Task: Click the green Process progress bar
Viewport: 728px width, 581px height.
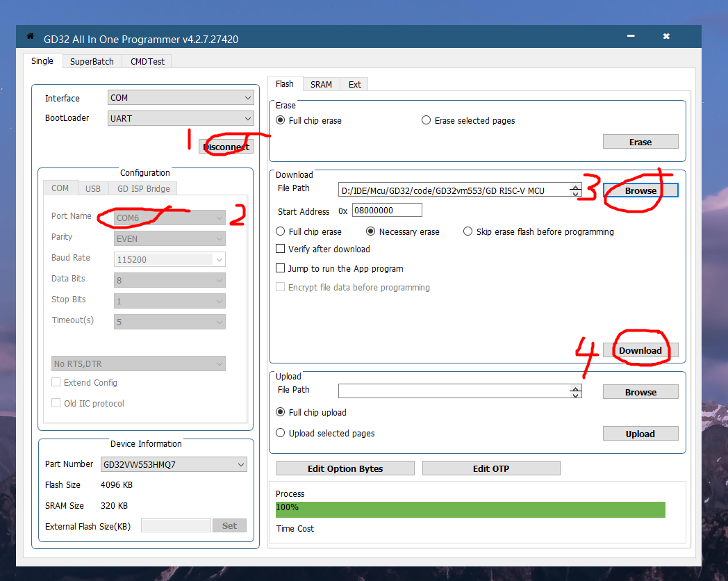Action: 470,509
